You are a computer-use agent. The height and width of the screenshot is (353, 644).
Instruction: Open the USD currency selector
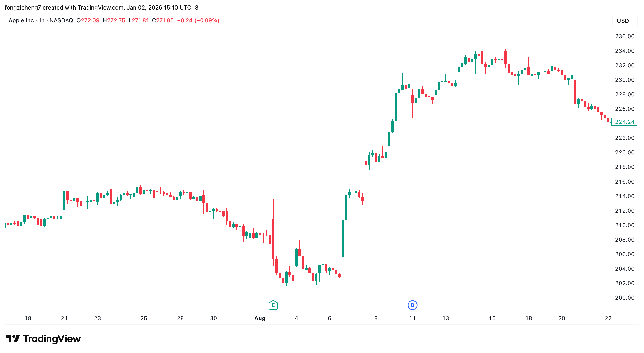[x=623, y=21]
